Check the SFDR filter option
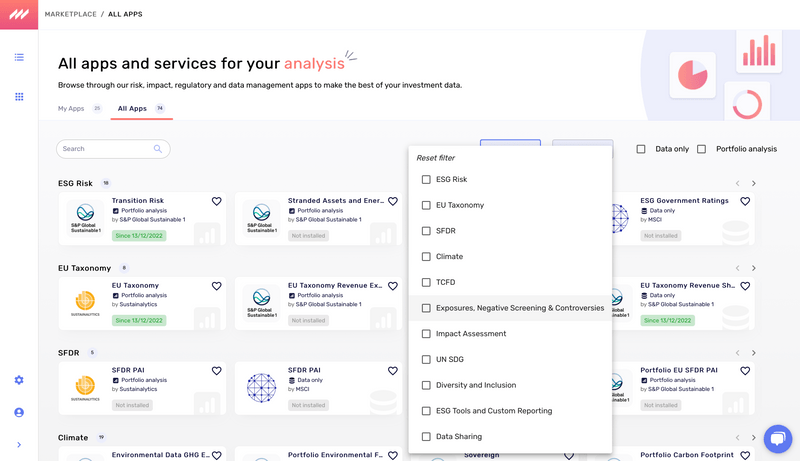This screenshot has height=461, width=800. click(426, 231)
